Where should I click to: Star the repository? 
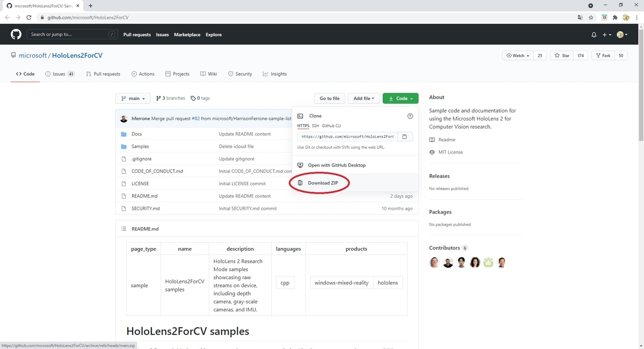(562, 55)
